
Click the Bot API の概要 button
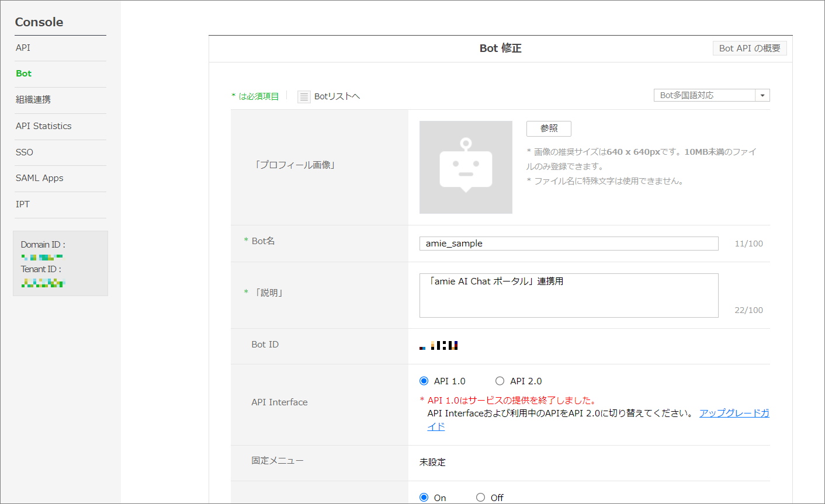click(750, 48)
